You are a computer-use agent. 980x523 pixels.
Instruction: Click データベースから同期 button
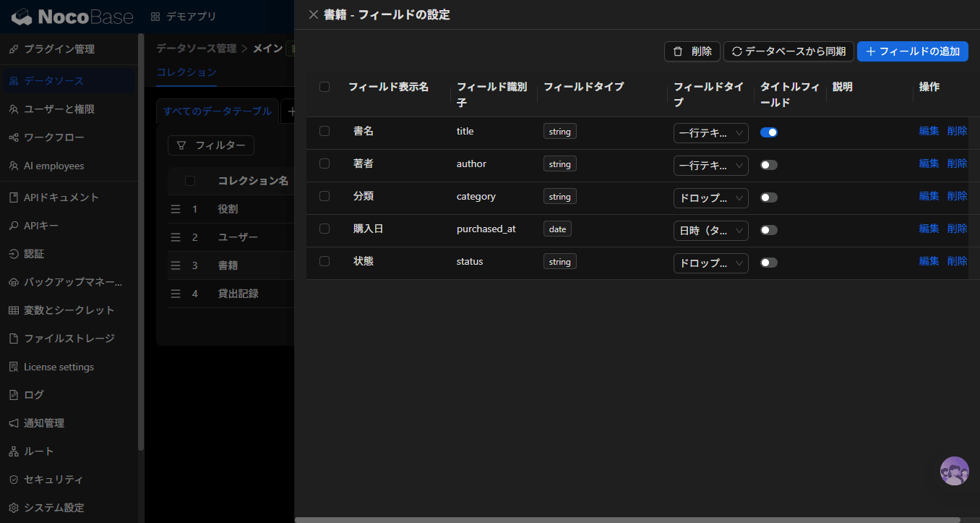(x=788, y=51)
